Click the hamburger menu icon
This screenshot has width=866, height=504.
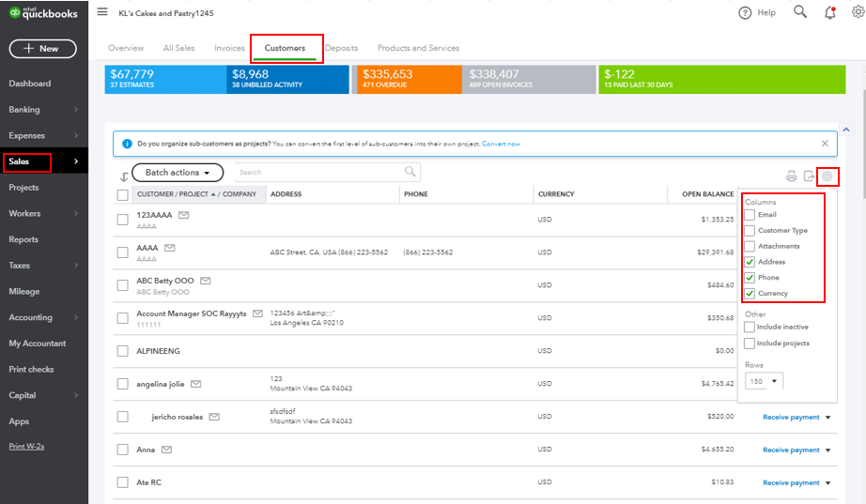pyautogui.click(x=102, y=12)
